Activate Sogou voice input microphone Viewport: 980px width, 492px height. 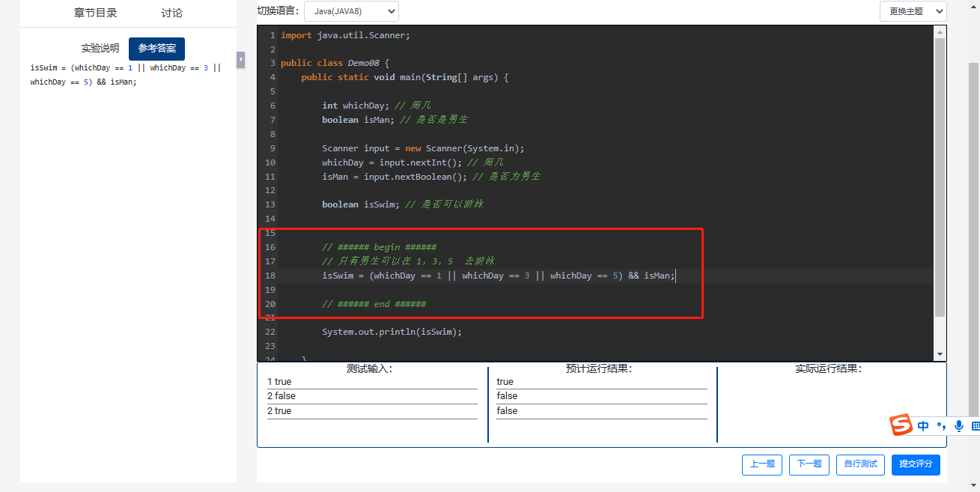point(958,426)
